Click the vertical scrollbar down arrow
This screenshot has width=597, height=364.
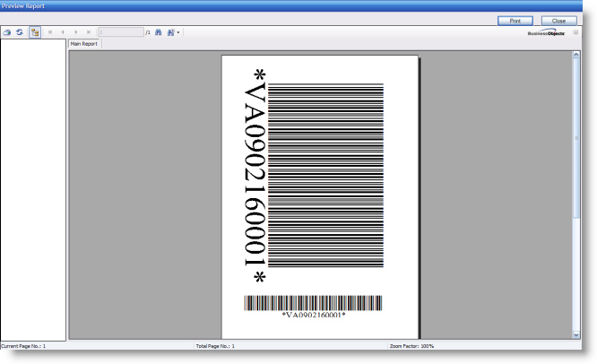pyautogui.click(x=576, y=335)
